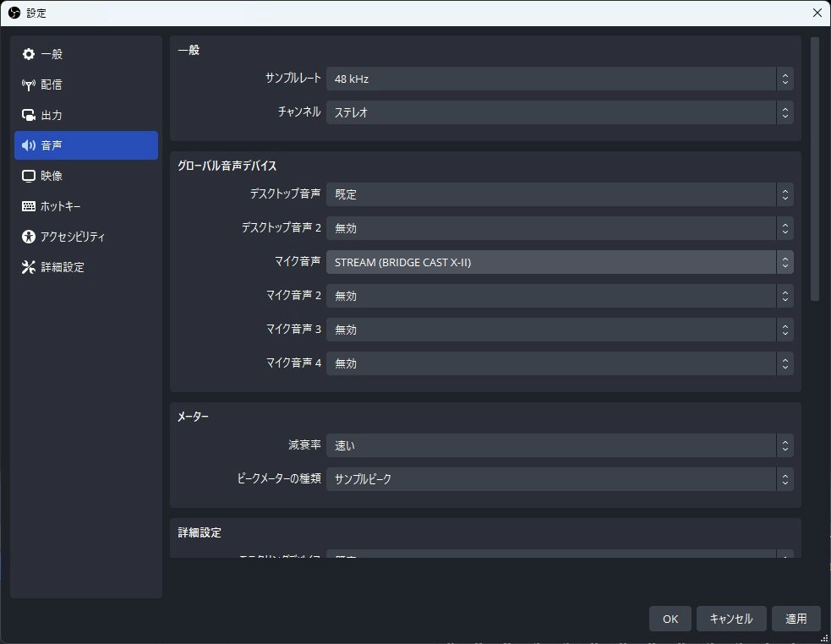Open 配信 via the antenna icon
Viewport: 831px width, 644px height.
pos(29,85)
